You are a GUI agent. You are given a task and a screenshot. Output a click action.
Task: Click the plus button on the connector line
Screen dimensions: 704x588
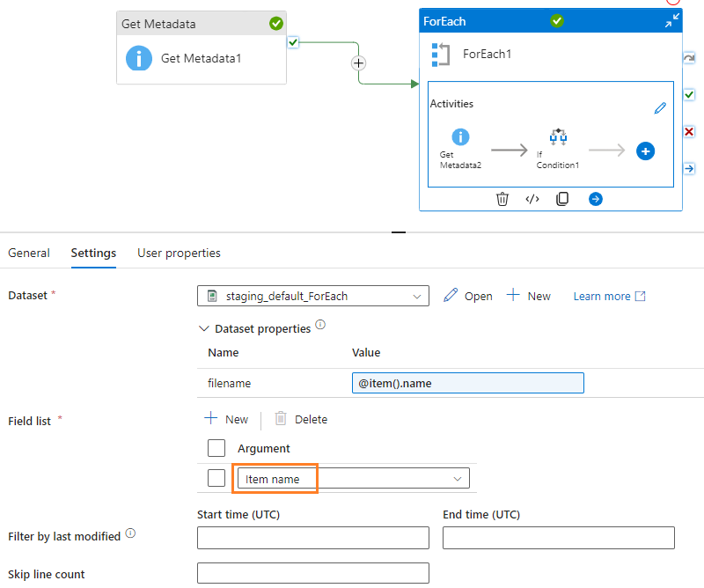tap(358, 63)
